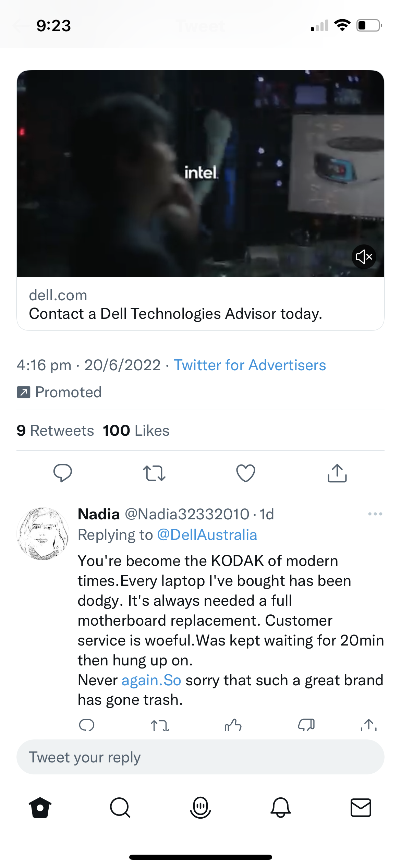View the 9 Retweets list

point(55,431)
